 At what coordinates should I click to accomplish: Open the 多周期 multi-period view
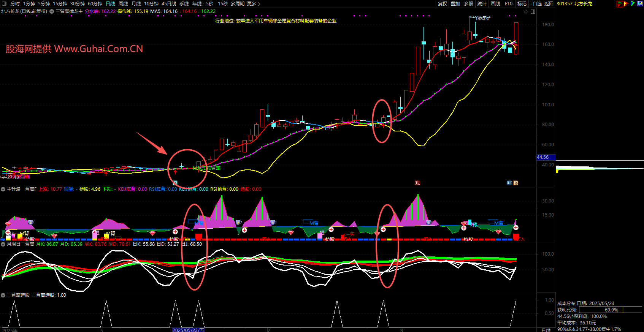point(238,3)
